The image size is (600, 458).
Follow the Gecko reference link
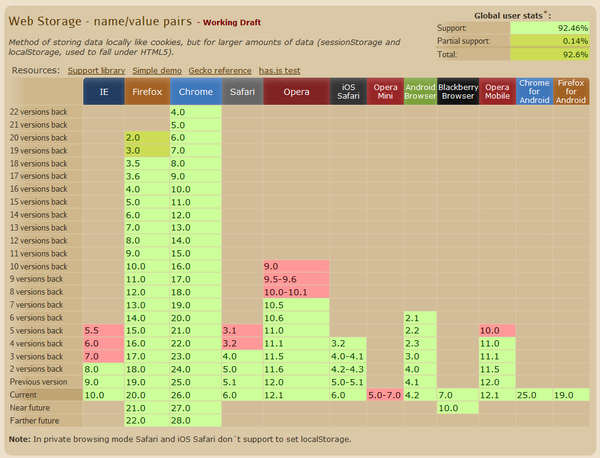[x=220, y=71]
